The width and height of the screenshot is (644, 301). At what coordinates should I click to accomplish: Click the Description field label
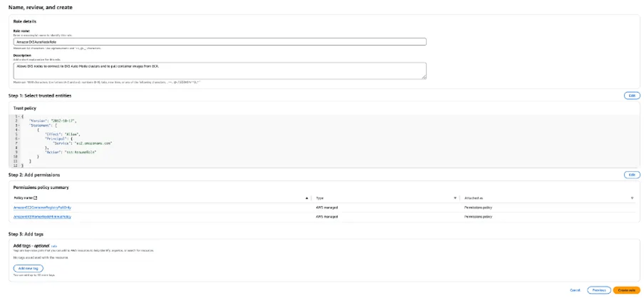22,55
